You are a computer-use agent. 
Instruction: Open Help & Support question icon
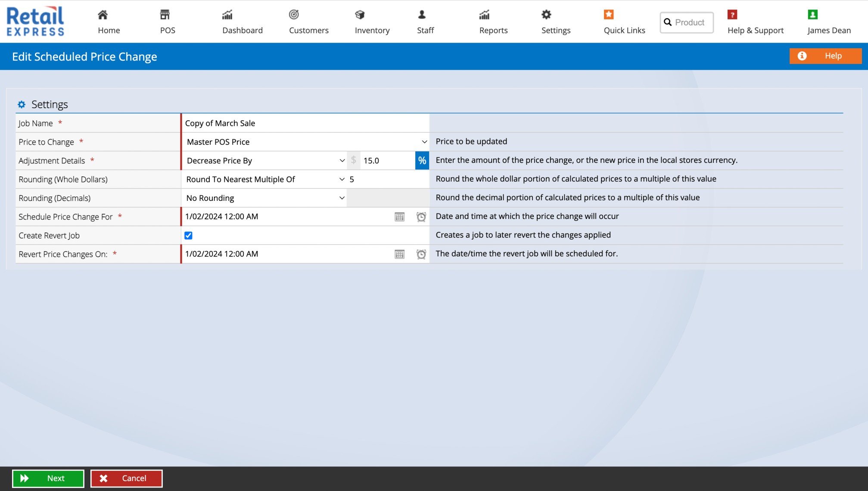(732, 15)
